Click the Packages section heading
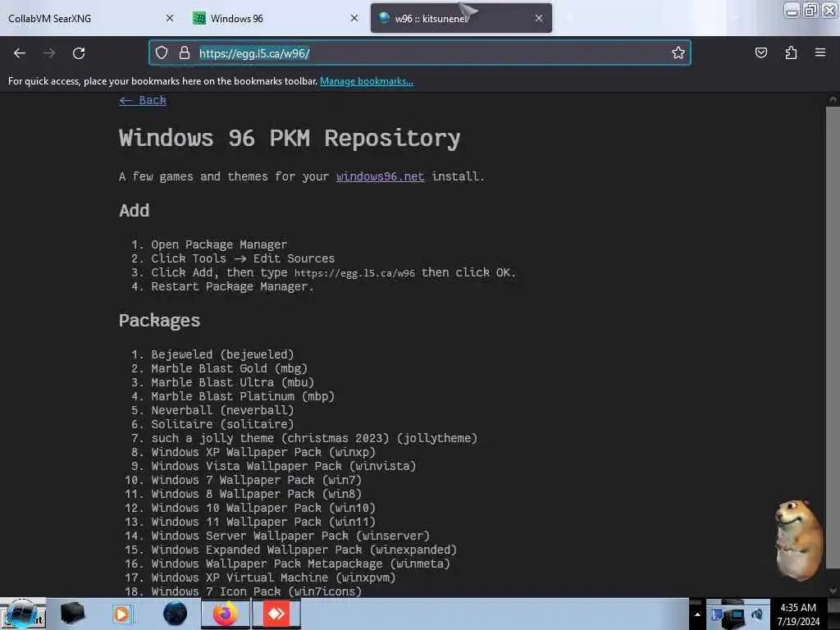This screenshot has height=630, width=840. [159, 321]
